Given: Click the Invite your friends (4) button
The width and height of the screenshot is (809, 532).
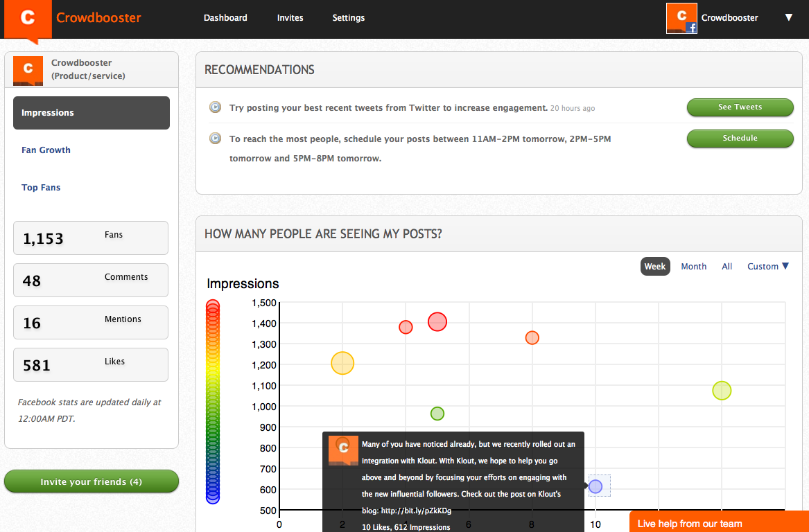Looking at the screenshot, I should point(92,481).
